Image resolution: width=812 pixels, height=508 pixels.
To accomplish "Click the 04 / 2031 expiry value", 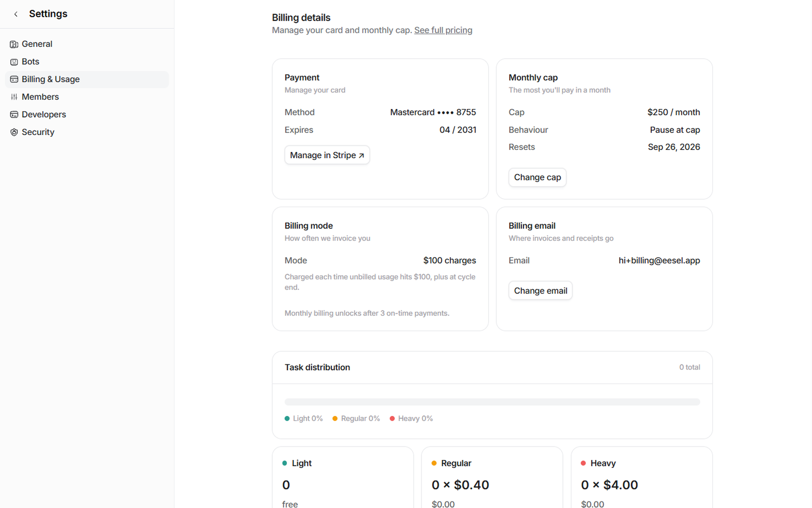I will 457,130.
